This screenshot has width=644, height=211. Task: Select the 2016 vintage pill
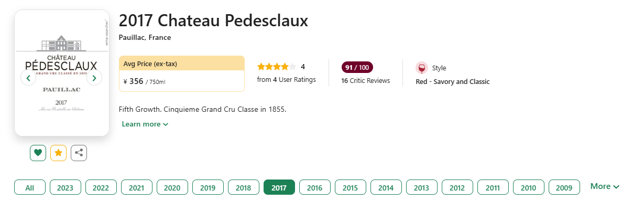coord(315,187)
